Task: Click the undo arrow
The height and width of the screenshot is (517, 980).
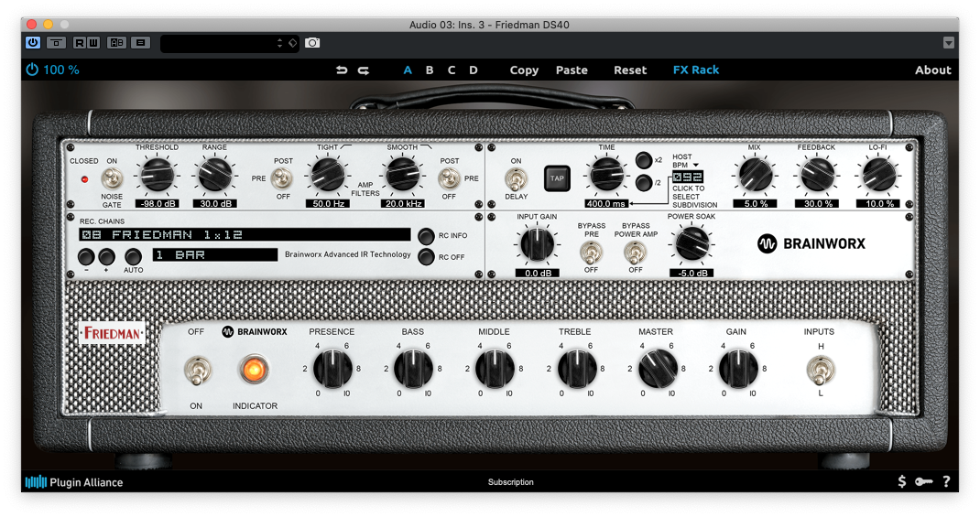Action: [x=342, y=70]
